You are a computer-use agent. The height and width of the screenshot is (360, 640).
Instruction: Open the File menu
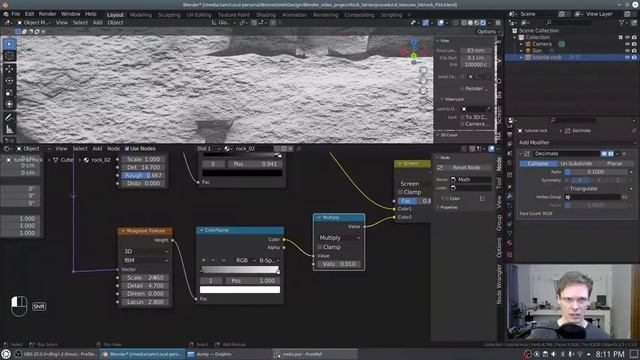[x=16, y=14]
